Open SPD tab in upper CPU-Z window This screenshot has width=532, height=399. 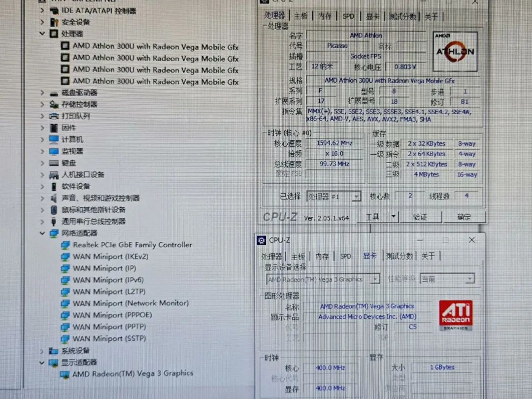tap(348, 16)
